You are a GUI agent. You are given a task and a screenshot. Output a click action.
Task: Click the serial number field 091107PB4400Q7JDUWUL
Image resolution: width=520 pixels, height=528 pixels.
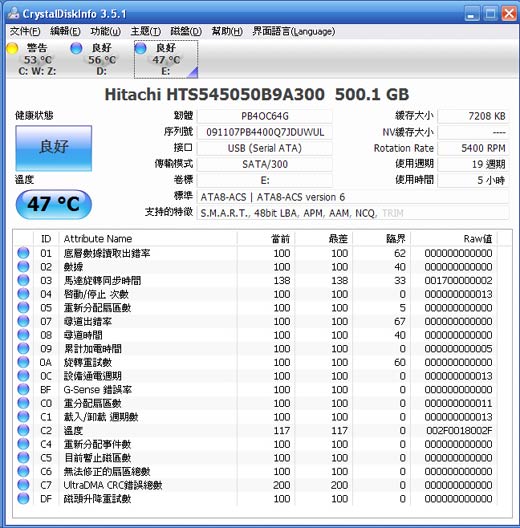tap(265, 132)
